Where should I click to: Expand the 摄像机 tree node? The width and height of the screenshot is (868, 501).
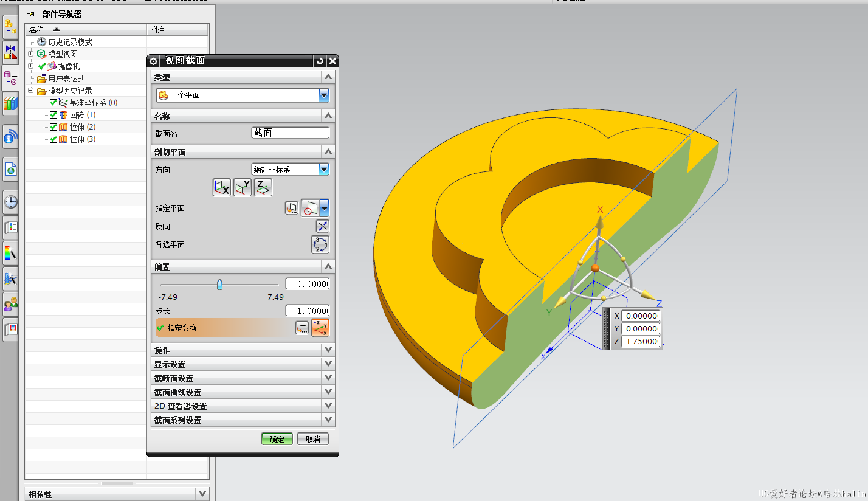[31, 66]
